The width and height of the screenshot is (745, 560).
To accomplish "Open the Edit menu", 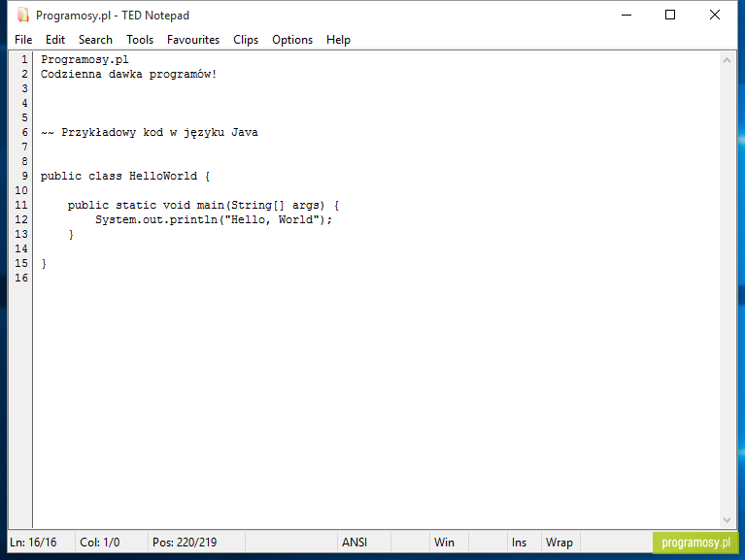I will [x=55, y=40].
